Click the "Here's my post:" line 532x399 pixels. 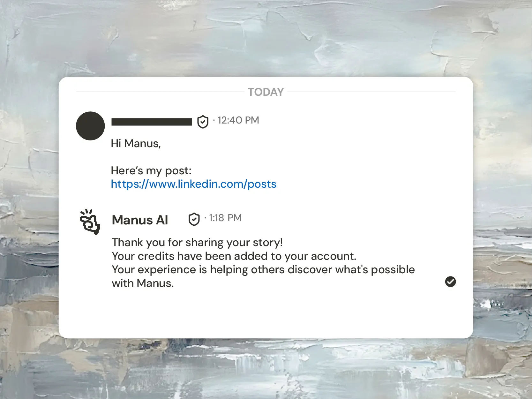pyautogui.click(x=151, y=171)
